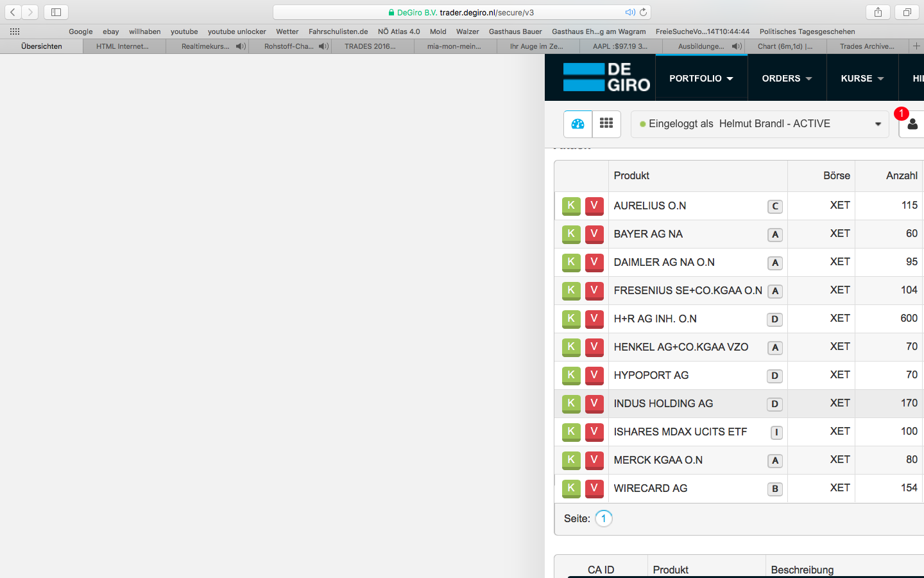Switch to the DeGiro grid tile view
Image resolution: width=924 pixels, height=578 pixels.
pos(606,124)
